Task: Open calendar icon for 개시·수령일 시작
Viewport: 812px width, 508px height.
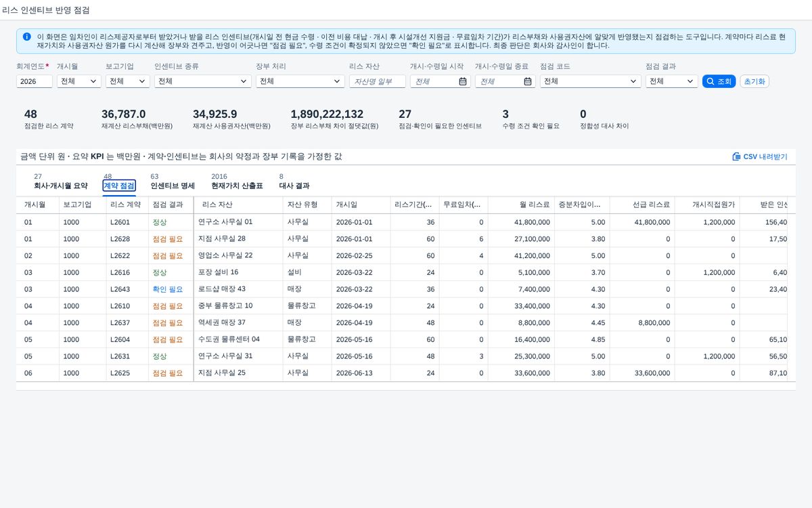Action: click(463, 81)
